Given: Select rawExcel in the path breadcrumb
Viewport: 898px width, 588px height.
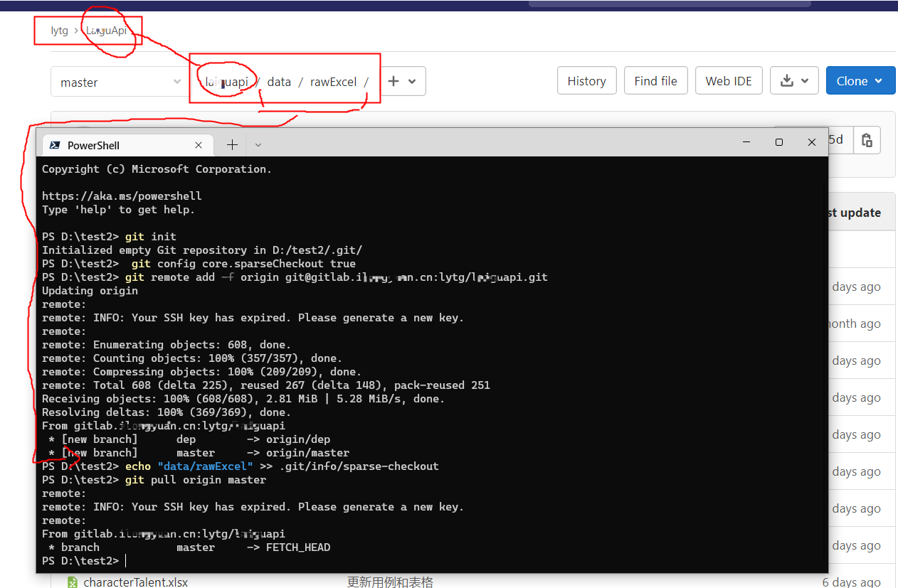Looking at the screenshot, I should pyautogui.click(x=333, y=82).
